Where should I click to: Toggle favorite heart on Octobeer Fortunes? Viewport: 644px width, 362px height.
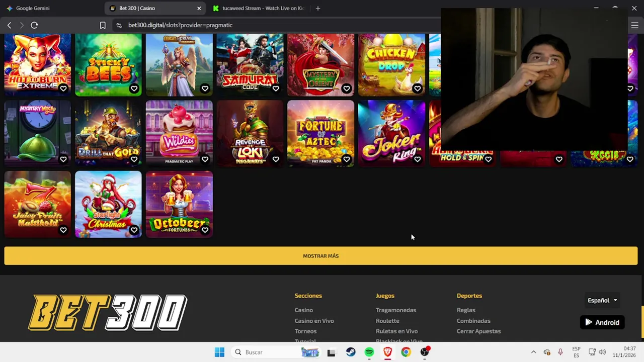click(205, 230)
